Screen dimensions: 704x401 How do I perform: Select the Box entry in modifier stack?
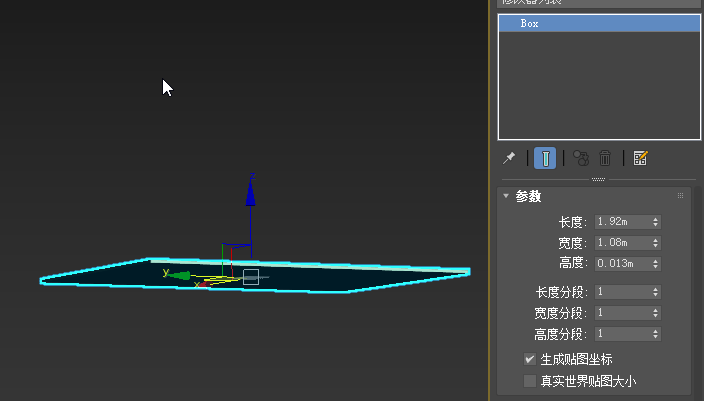coord(599,23)
